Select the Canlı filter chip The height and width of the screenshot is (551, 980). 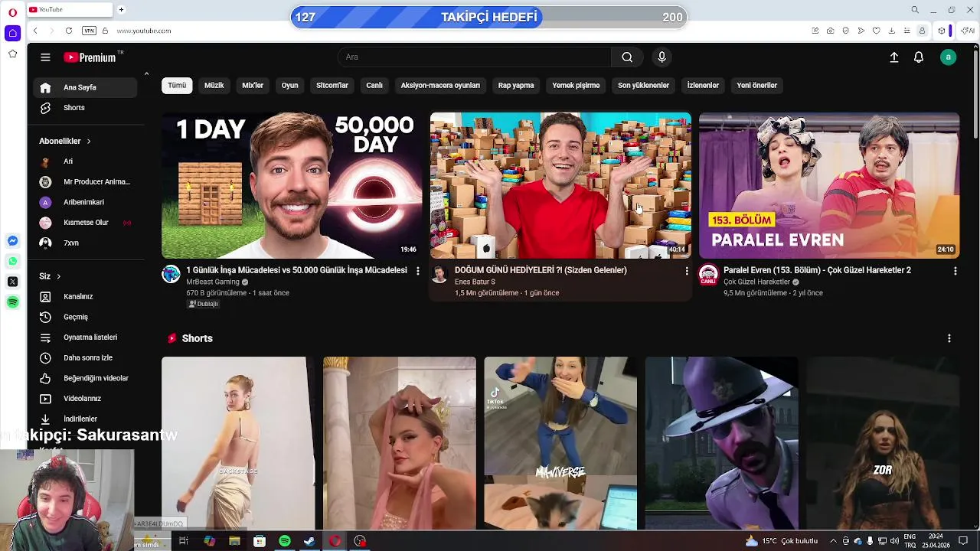(x=374, y=85)
